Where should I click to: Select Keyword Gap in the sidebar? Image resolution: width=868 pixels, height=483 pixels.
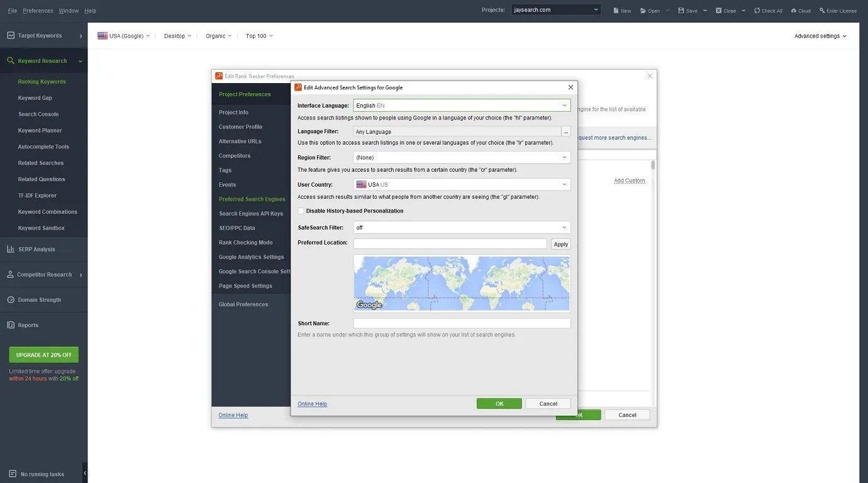(x=35, y=98)
